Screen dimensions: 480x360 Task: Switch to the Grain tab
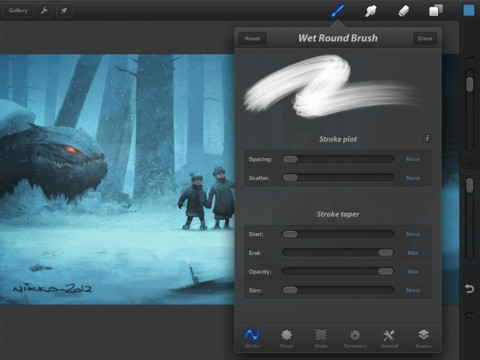point(321,338)
